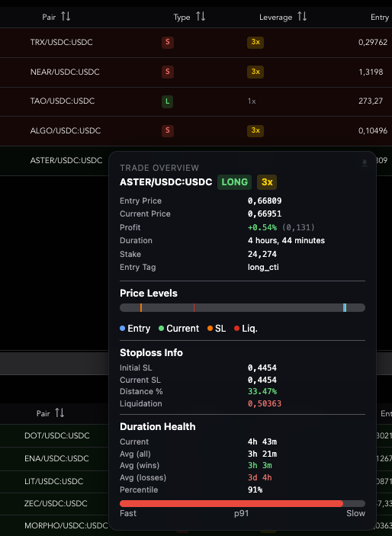Click the S short badge on NEAR row
The width and height of the screenshot is (392, 536).
(168, 72)
